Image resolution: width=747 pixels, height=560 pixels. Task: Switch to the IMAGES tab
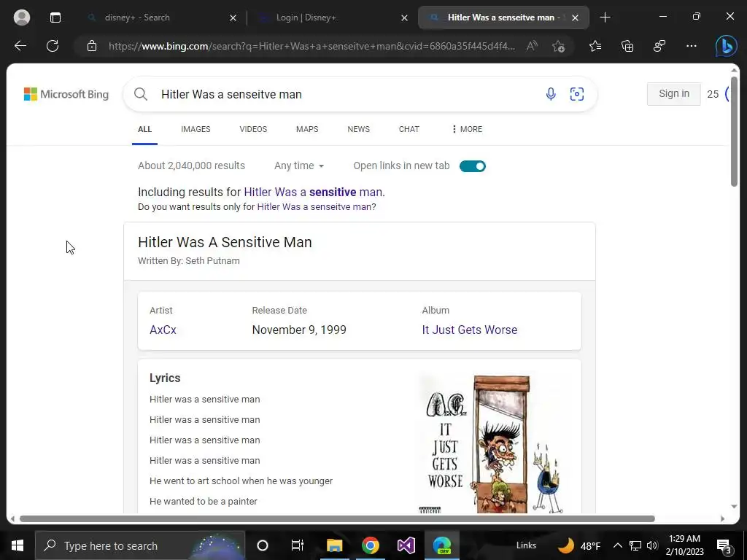[196, 129]
